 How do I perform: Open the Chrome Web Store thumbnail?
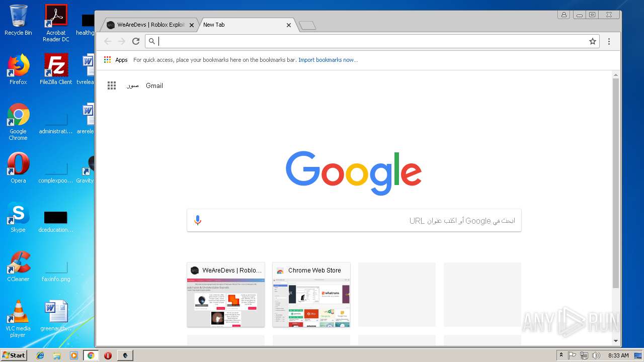click(311, 295)
